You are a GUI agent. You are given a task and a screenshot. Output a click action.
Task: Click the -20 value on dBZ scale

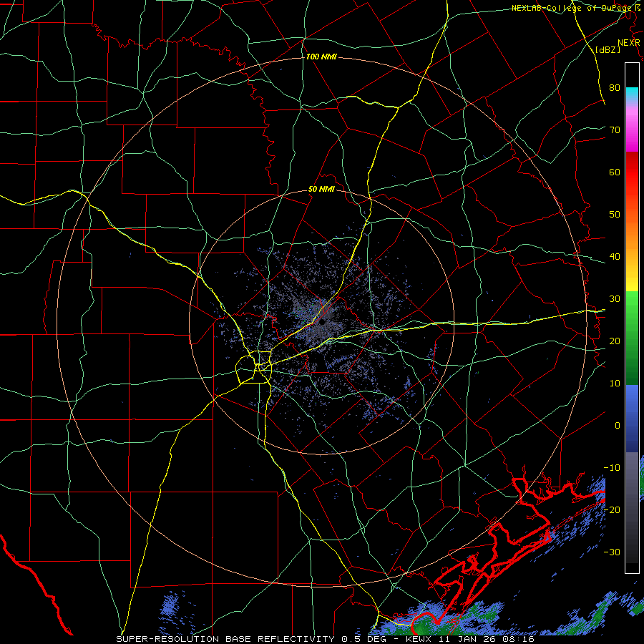point(612,509)
